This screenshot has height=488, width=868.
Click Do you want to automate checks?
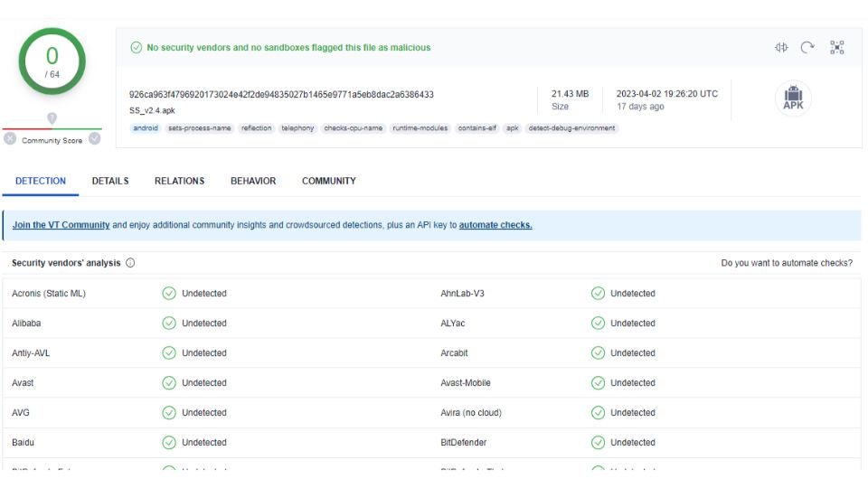[787, 263]
